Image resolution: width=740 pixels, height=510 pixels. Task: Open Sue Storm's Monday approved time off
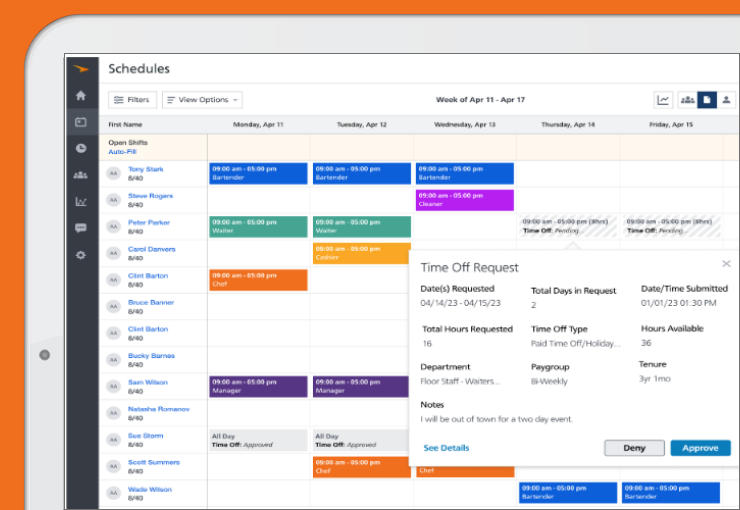[x=258, y=440]
